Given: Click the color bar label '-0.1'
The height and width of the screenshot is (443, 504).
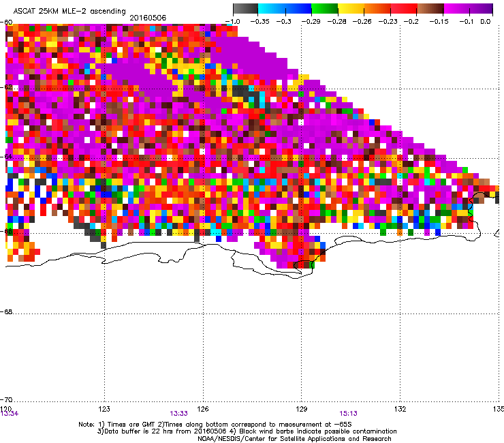Looking at the screenshot, I should click(x=467, y=22).
